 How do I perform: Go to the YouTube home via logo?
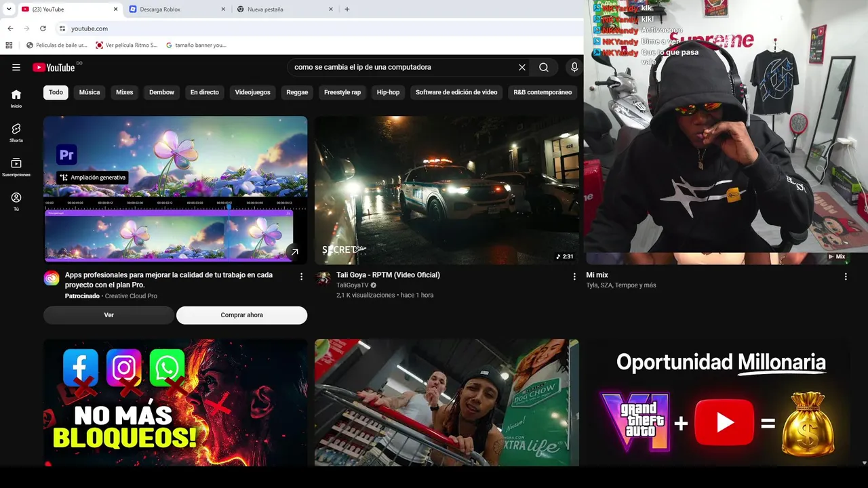[x=54, y=67]
